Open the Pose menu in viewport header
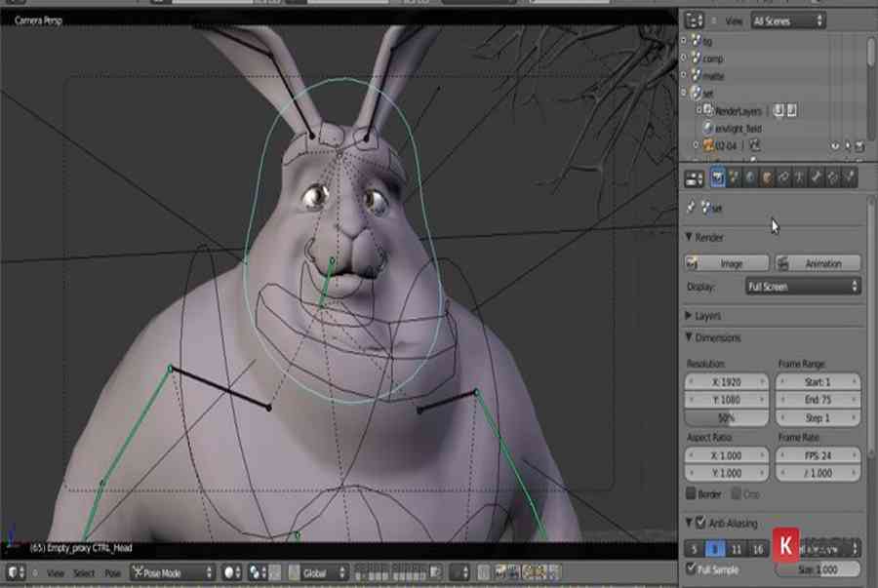The height and width of the screenshot is (588, 878). pos(112,573)
